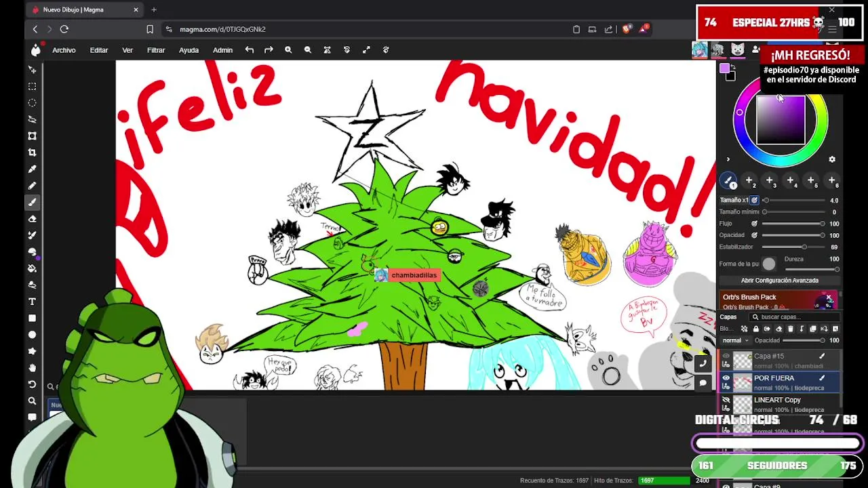
Task: Select the Zoom tool in left toolbar
Action: [x=32, y=401]
